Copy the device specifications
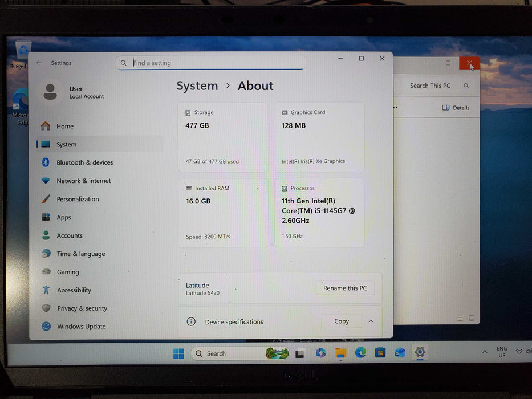 coord(341,321)
